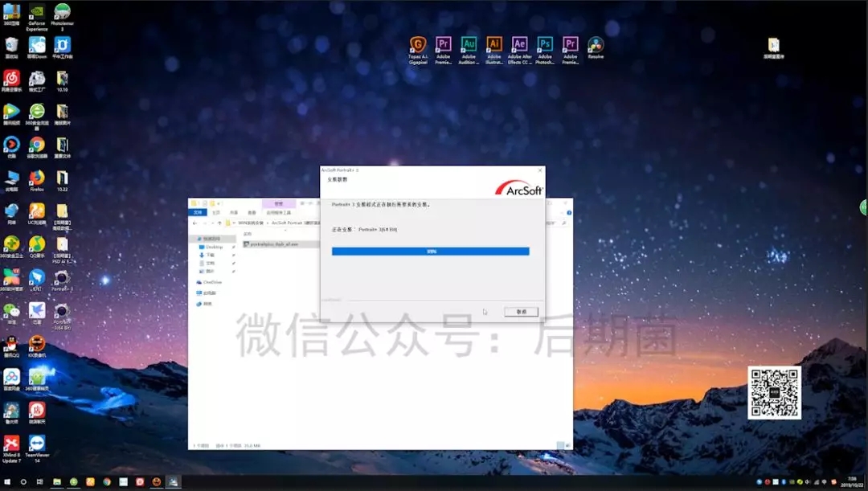The height and width of the screenshot is (491, 868).
Task: Open the blue File tab in Explorer
Action: point(198,213)
